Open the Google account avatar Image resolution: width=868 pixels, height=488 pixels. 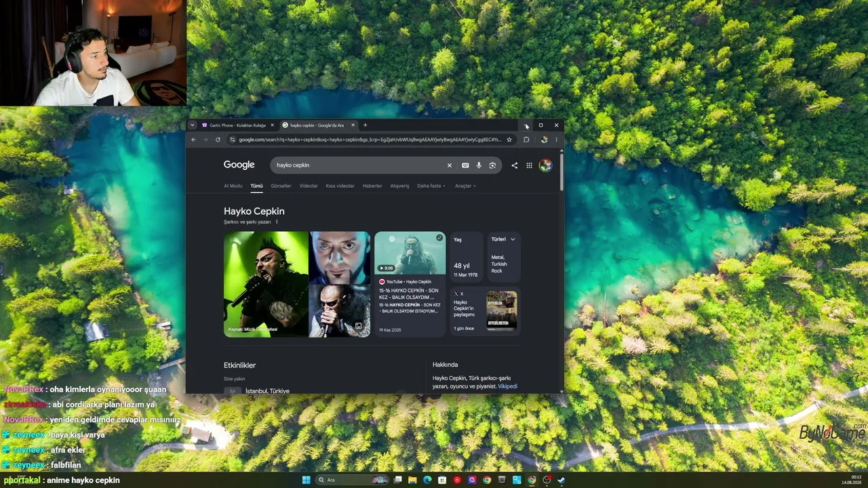[545, 165]
